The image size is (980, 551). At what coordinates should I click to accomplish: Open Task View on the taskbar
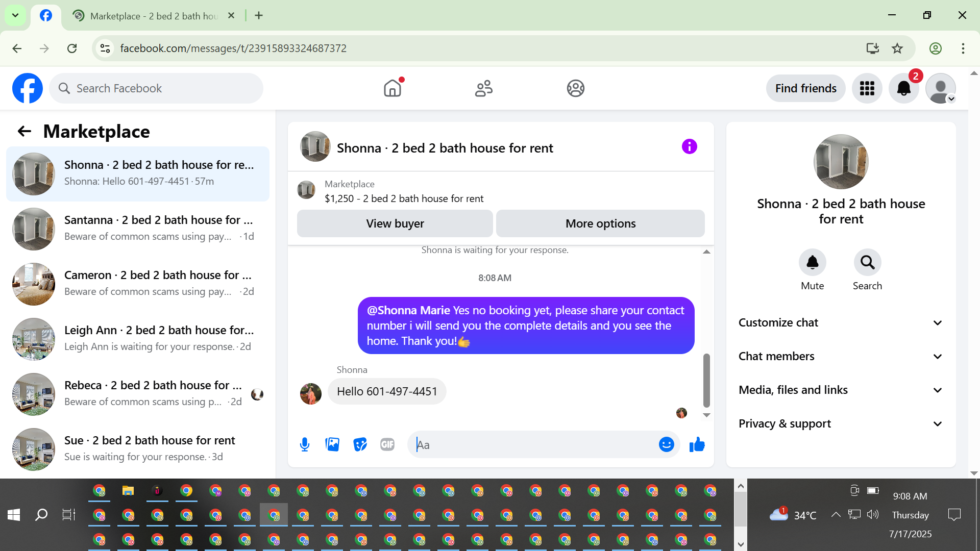click(x=69, y=515)
